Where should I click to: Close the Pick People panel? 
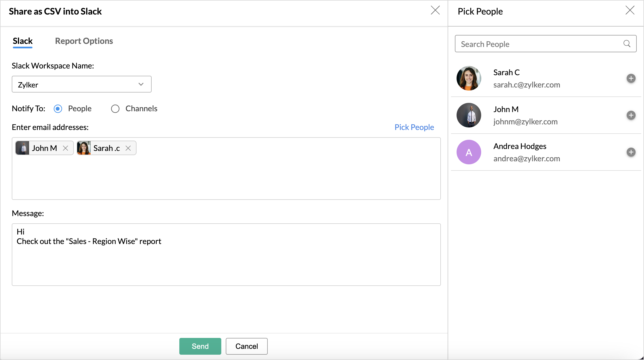[x=630, y=10]
